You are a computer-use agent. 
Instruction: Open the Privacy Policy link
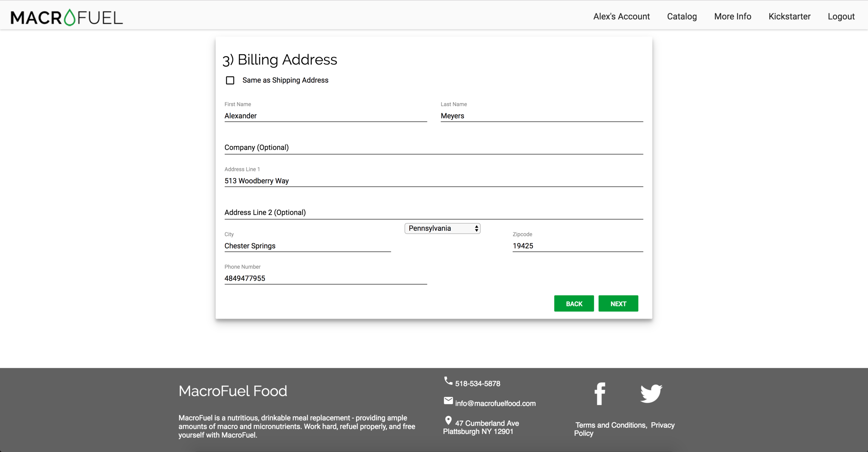(x=624, y=429)
